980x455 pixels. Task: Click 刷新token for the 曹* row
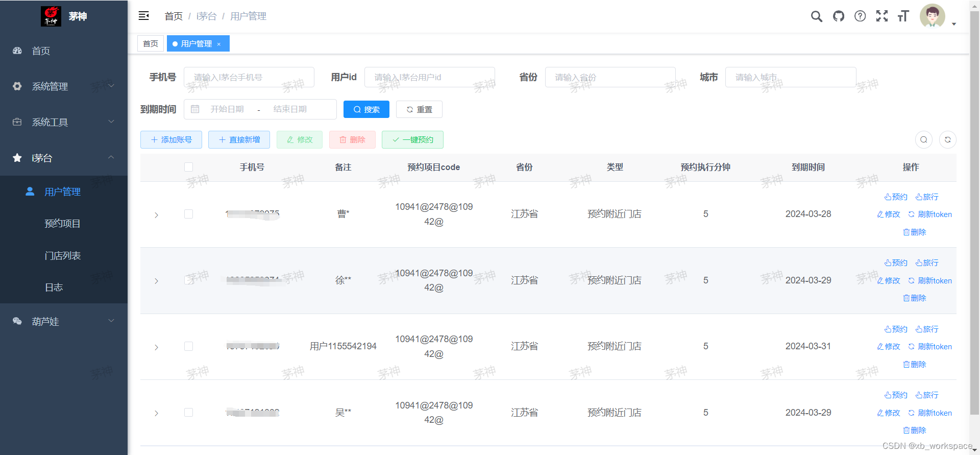pos(930,214)
